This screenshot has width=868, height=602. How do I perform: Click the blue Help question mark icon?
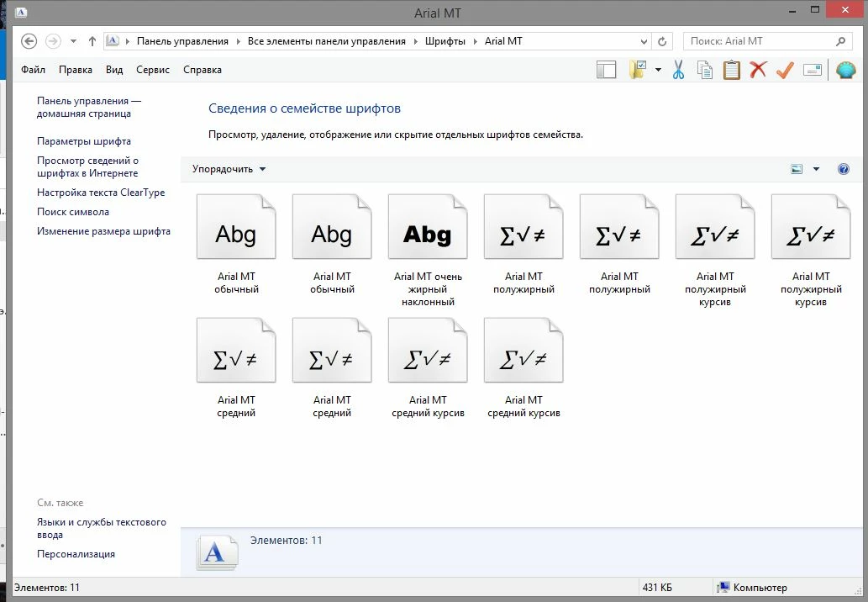coord(843,169)
